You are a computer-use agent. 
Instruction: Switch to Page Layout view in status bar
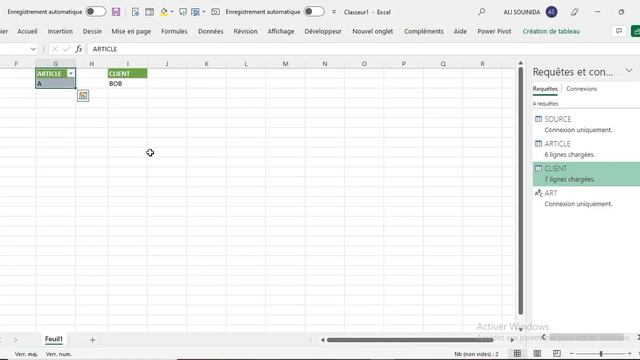coord(537,353)
